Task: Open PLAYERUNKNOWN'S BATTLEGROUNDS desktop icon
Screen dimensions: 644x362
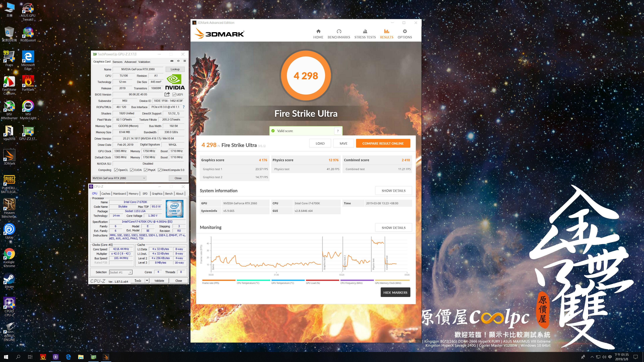Action: point(9,184)
